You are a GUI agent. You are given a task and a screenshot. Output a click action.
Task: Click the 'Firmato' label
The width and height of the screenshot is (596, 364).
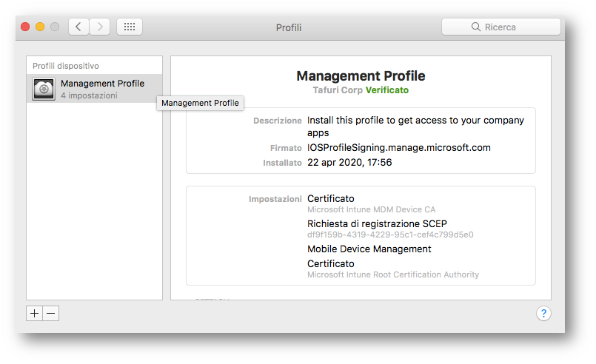point(286,148)
